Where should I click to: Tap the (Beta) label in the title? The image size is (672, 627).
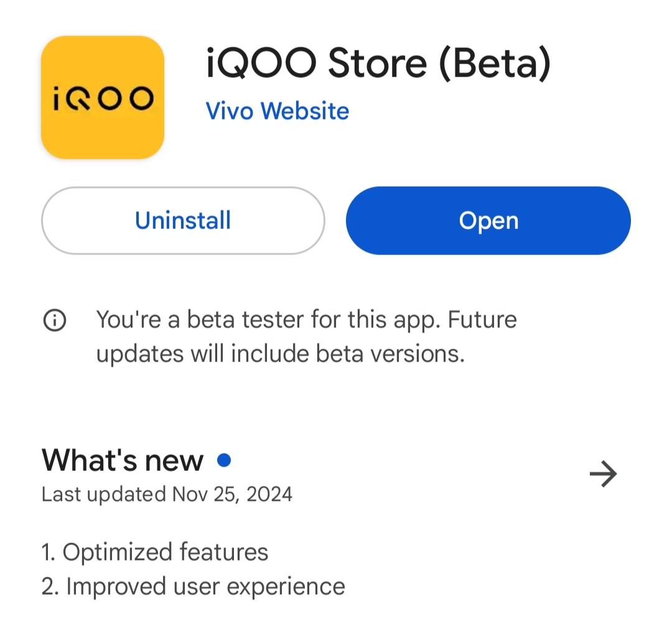click(x=495, y=63)
